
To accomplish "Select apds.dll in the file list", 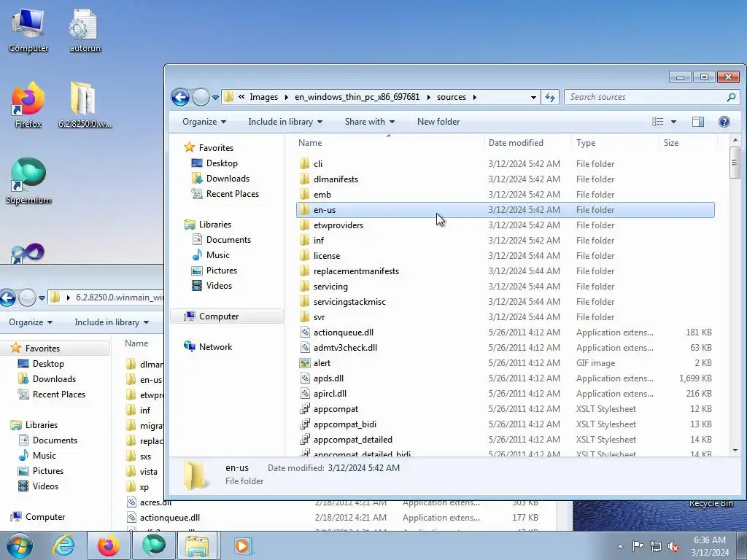I will click(505, 378).
